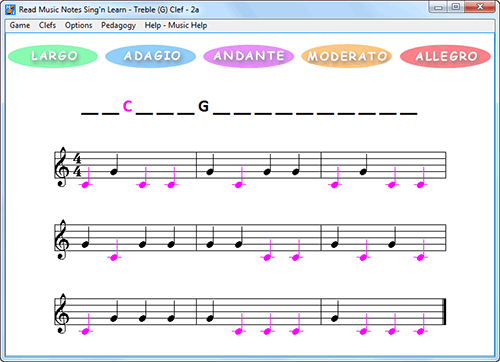Viewport: 500px width, 362px height.
Task: Select the MODERATO tempo button
Action: coord(347,56)
